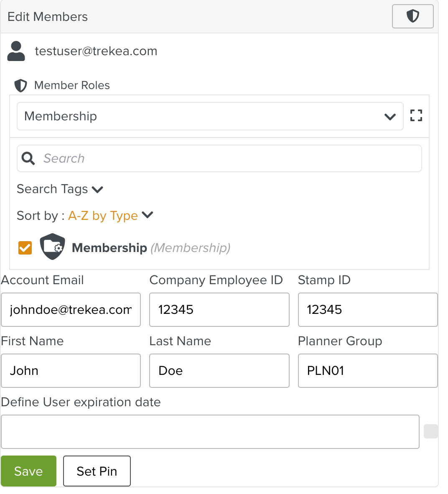Click the Company Employee ID field
Viewport: 448px width, 494px height.
[x=219, y=310]
